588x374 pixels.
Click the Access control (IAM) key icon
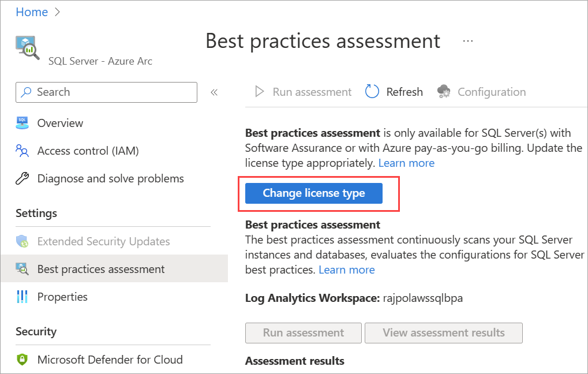(22, 151)
